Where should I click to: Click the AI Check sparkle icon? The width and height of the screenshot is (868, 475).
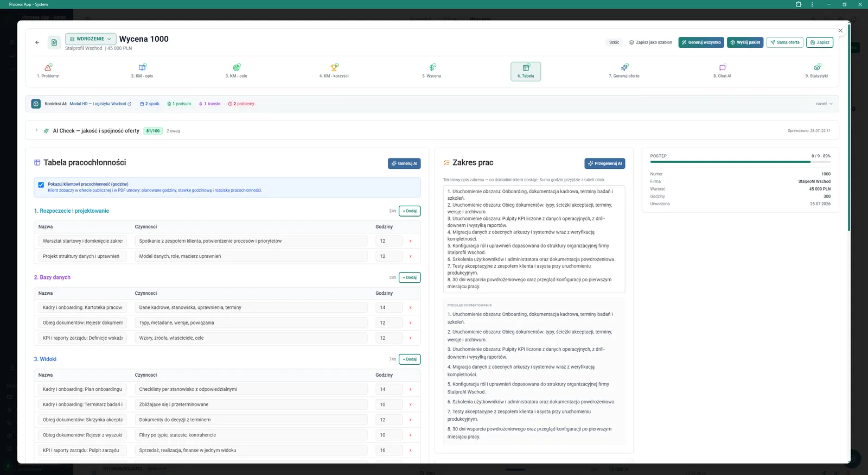46,131
